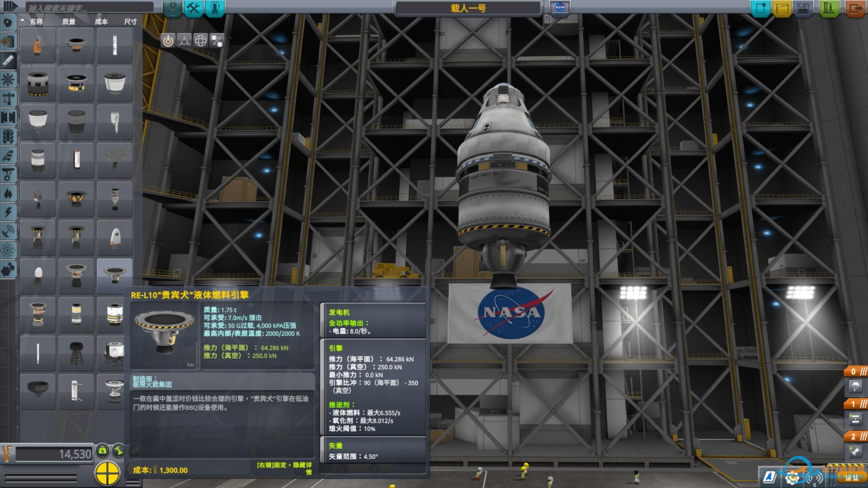Click the engine icon in stage 2

pos(855,452)
